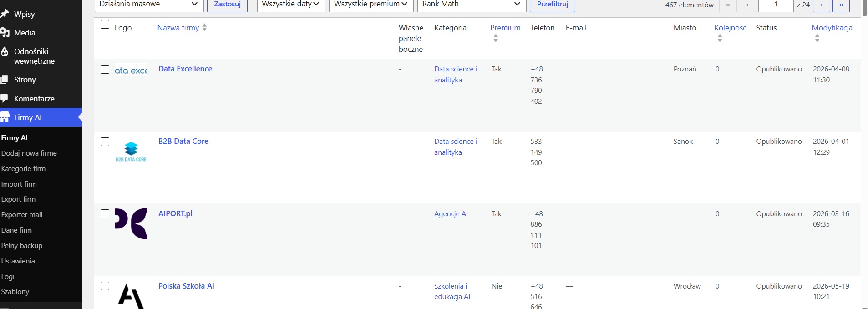Screen dimensions: 868x309
Task: Go to previous page arrow button
Action: pyautogui.click(x=747, y=5)
